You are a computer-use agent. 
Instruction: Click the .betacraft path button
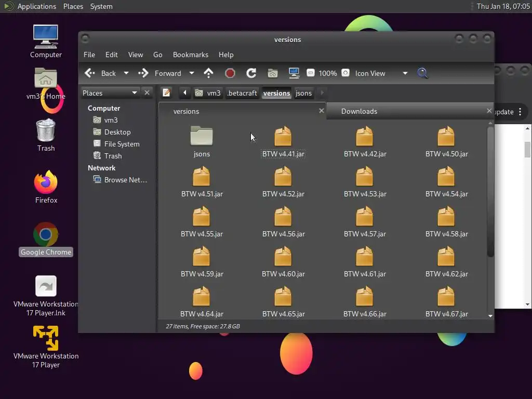tap(242, 93)
